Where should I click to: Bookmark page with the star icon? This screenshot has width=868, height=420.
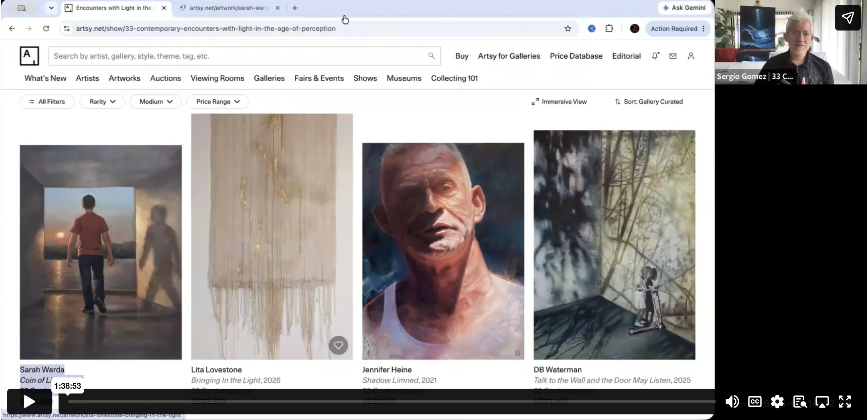click(568, 29)
